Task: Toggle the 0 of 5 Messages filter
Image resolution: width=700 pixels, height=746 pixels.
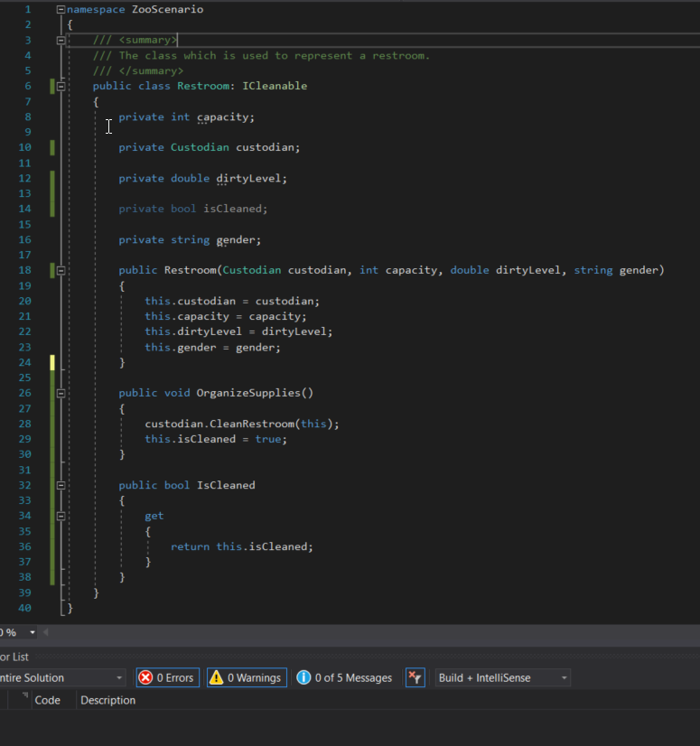Action: 344,677
